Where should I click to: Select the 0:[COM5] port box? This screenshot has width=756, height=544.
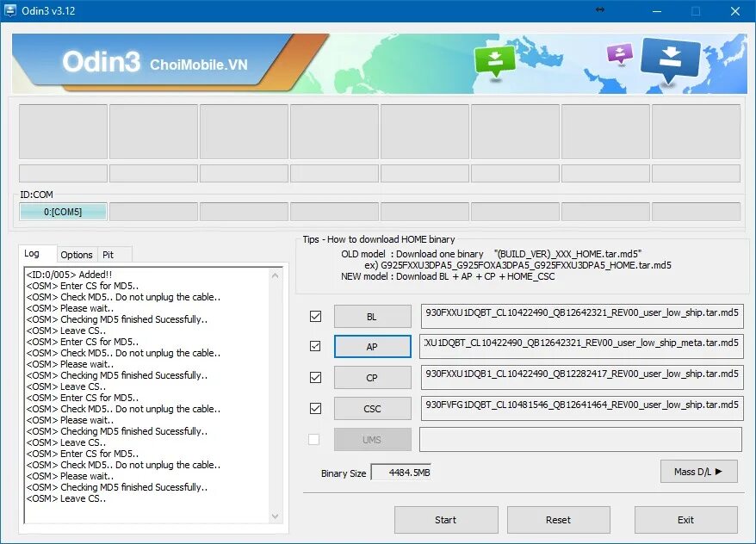[63, 212]
